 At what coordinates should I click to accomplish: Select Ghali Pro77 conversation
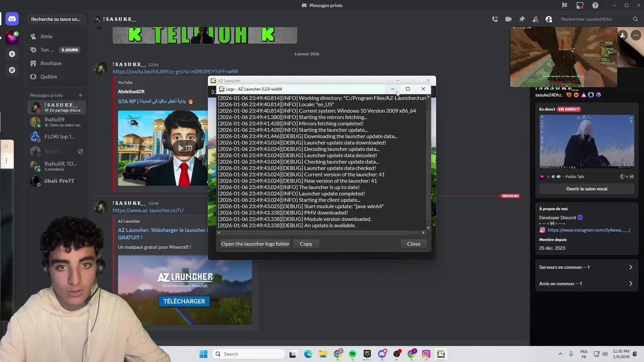[56, 181]
